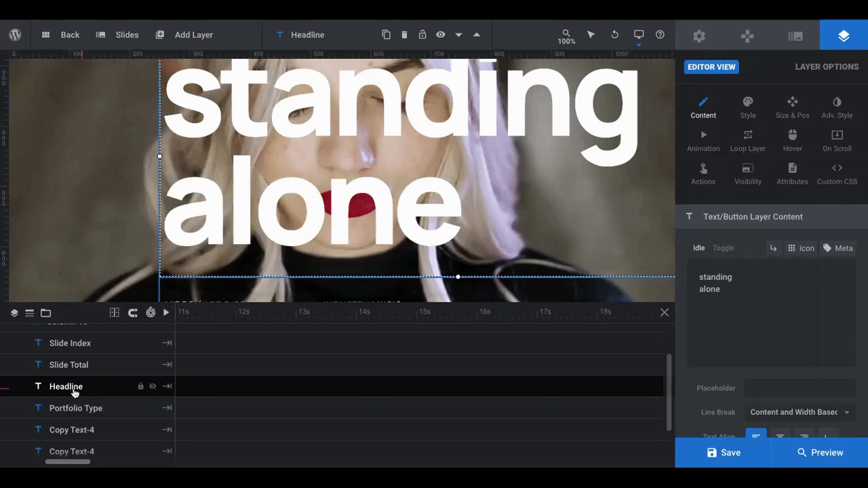Activate the pointer selection mode icon
This screenshot has width=868, height=488.
point(591,35)
